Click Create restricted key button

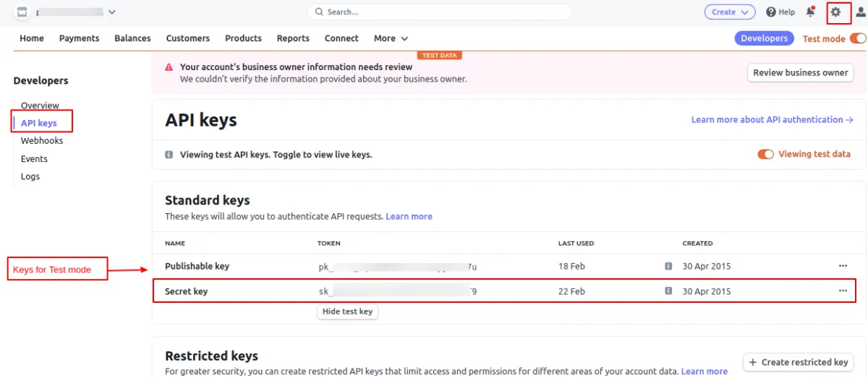pos(799,362)
